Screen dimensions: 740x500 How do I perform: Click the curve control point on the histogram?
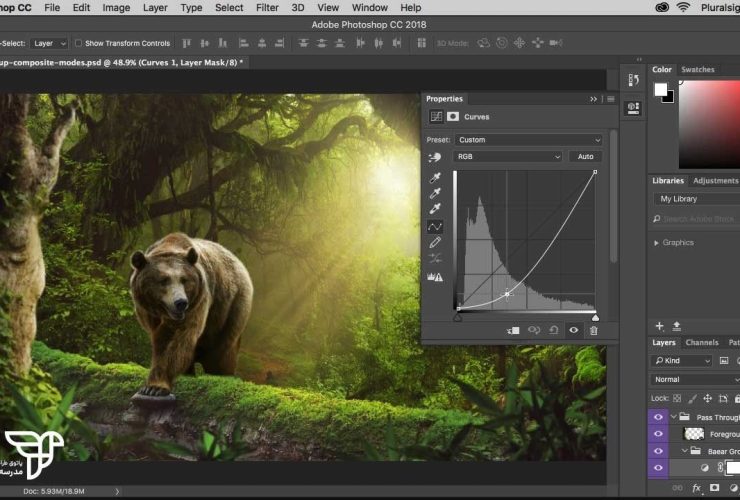coord(507,294)
